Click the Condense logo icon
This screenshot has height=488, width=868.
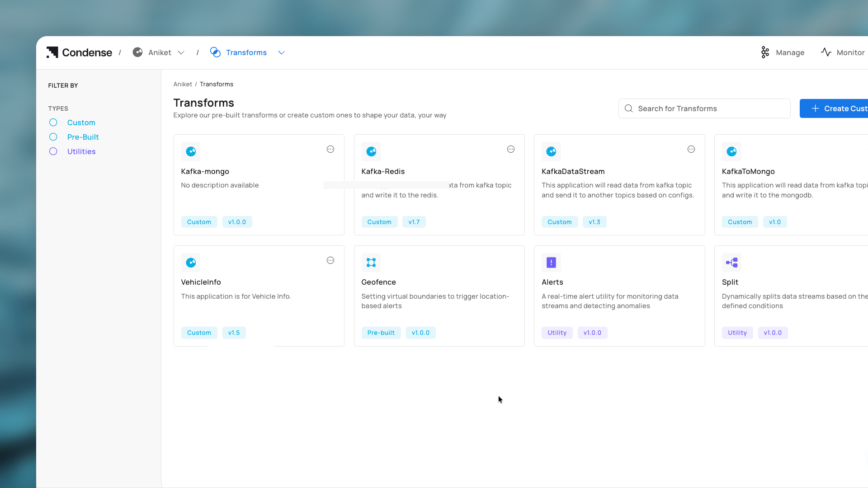click(x=52, y=52)
